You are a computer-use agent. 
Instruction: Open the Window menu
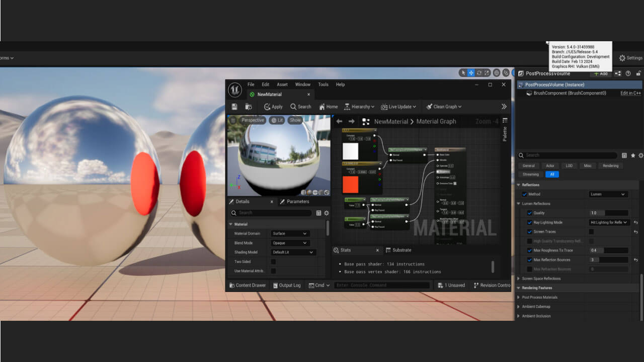click(302, 84)
